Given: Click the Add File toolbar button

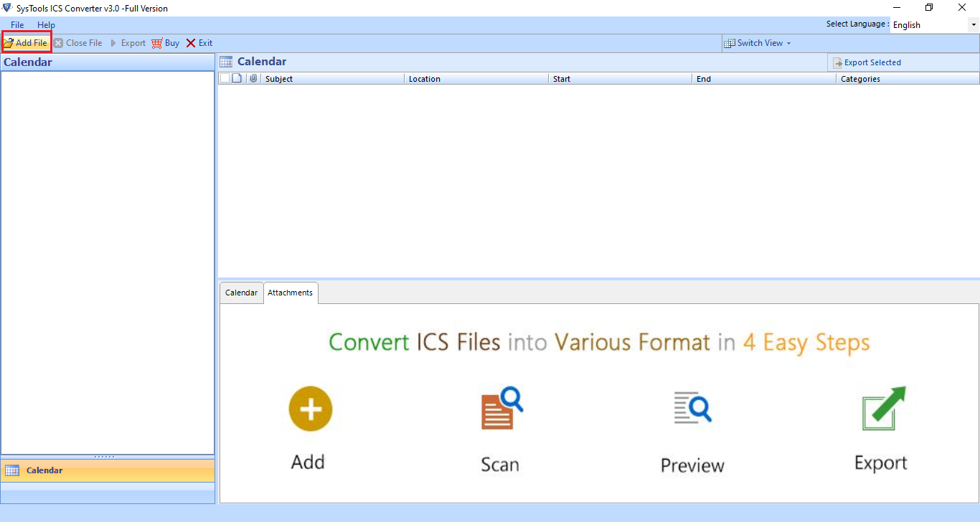Looking at the screenshot, I should point(26,43).
